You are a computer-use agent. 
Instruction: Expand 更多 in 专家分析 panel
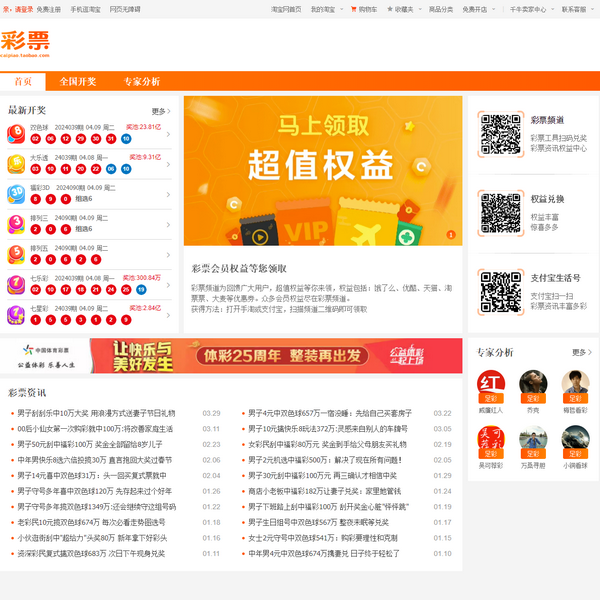580,352
